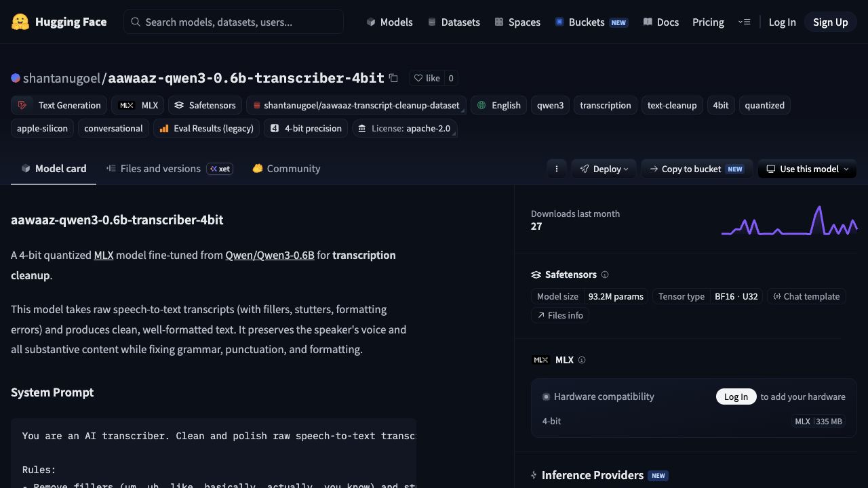
Task: Open Docs in top navigation
Action: click(660, 22)
